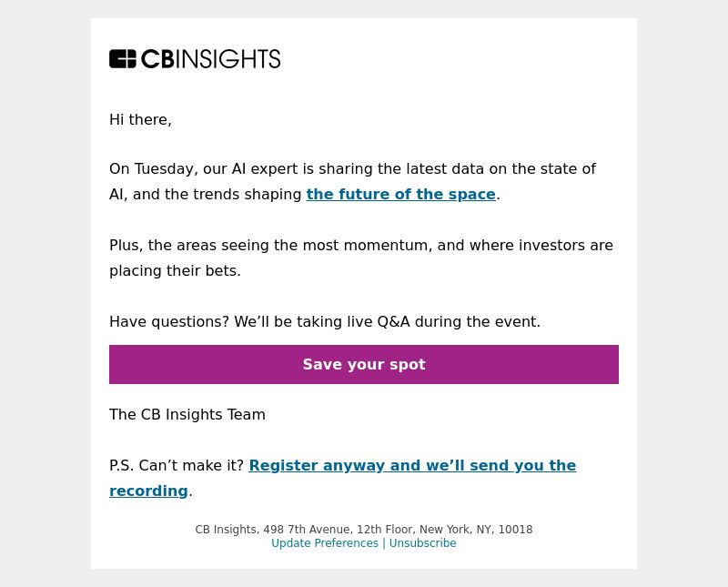Image resolution: width=728 pixels, height=587 pixels.
Task: Click the purple Save your spot button
Action: click(364, 365)
